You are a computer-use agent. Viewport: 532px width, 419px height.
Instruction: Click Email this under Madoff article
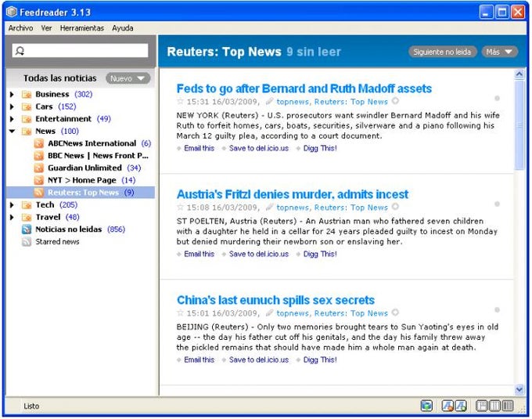tap(199, 148)
